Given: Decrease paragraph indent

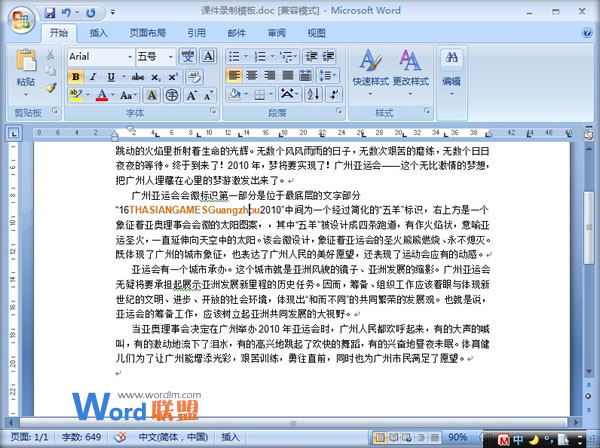Looking at the screenshot, I should coord(311,57).
